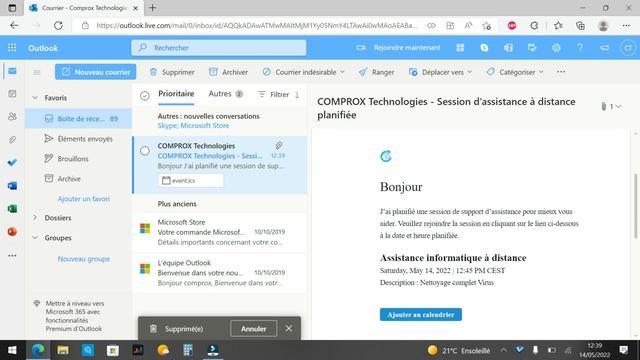The width and height of the screenshot is (640, 360).
Task: Switch to the Prioritaire tab
Action: (176, 93)
